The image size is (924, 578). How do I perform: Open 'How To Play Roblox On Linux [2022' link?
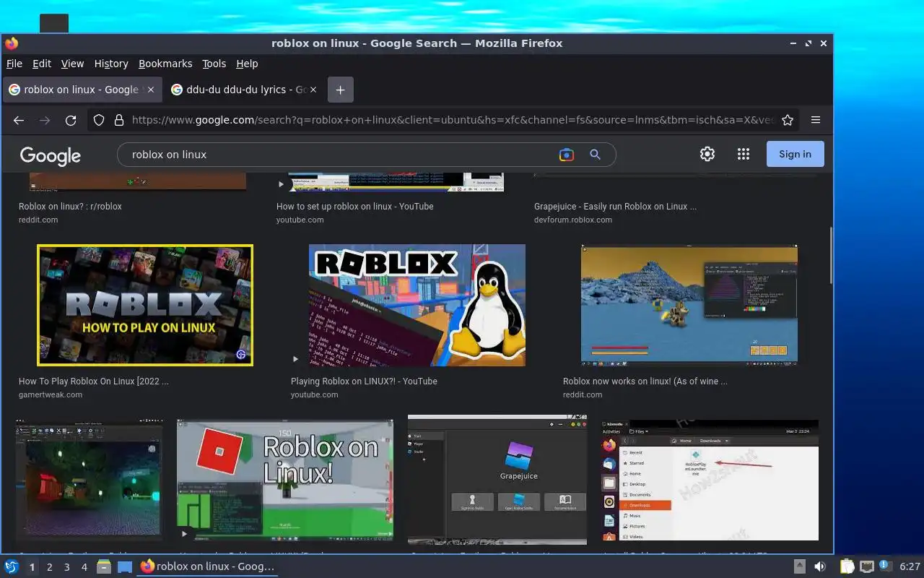(x=94, y=381)
